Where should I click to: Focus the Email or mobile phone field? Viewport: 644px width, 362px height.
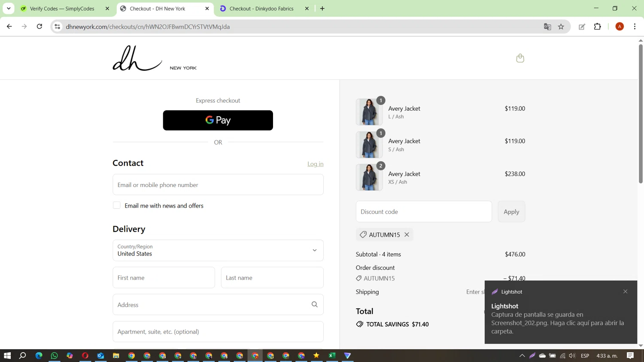click(218, 184)
